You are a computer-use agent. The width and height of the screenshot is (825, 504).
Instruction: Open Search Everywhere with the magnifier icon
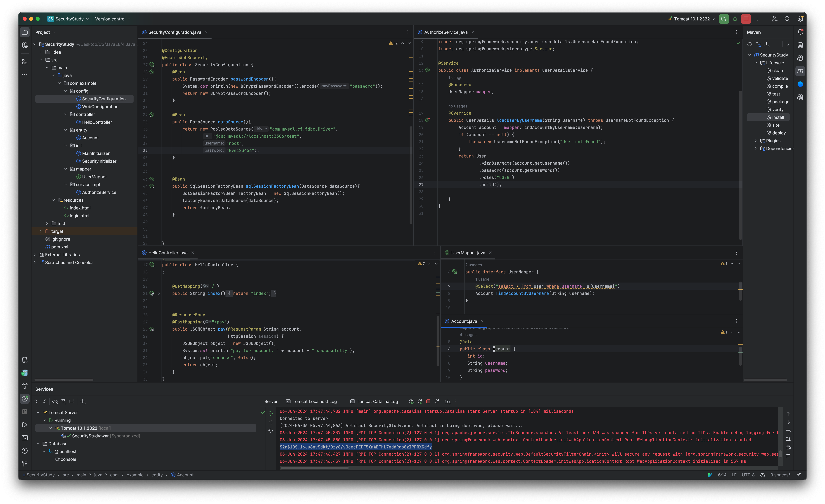pos(787,19)
